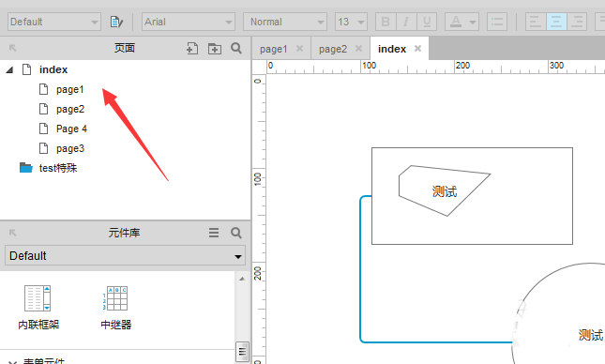
Task: Open the 元件库 options menu icon
Action: point(214,233)
